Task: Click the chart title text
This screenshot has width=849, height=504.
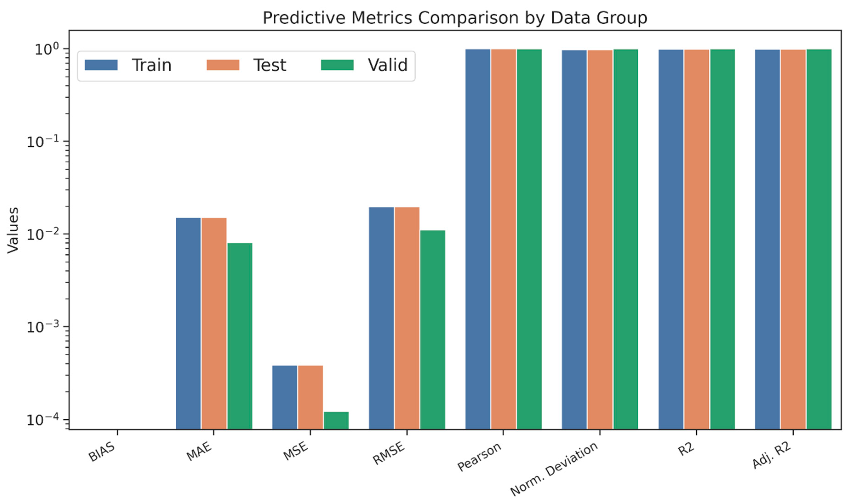Action: click(x=455, y=18)
